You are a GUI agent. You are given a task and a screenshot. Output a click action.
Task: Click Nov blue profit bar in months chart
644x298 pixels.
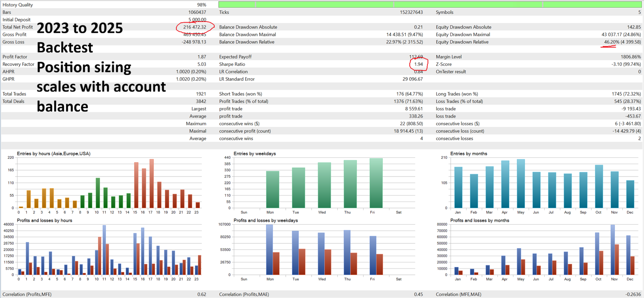click(613, 250)
